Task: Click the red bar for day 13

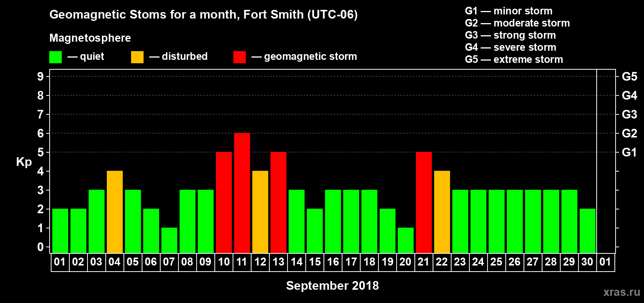Action: 278,202
